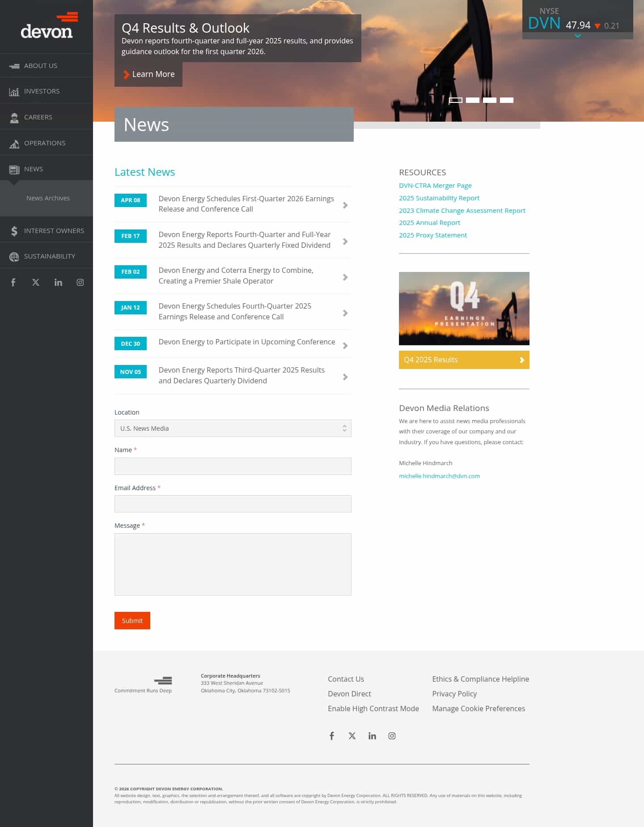Click arrow beside Upcoming Conference article
644x827 pixels.
(x=345, y=346)
